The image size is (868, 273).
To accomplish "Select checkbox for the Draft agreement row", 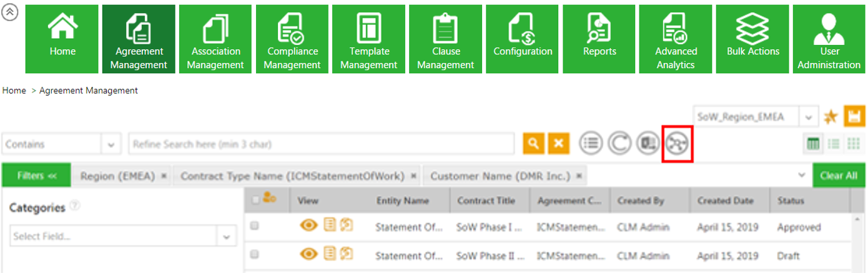I will tap(255, 255).
